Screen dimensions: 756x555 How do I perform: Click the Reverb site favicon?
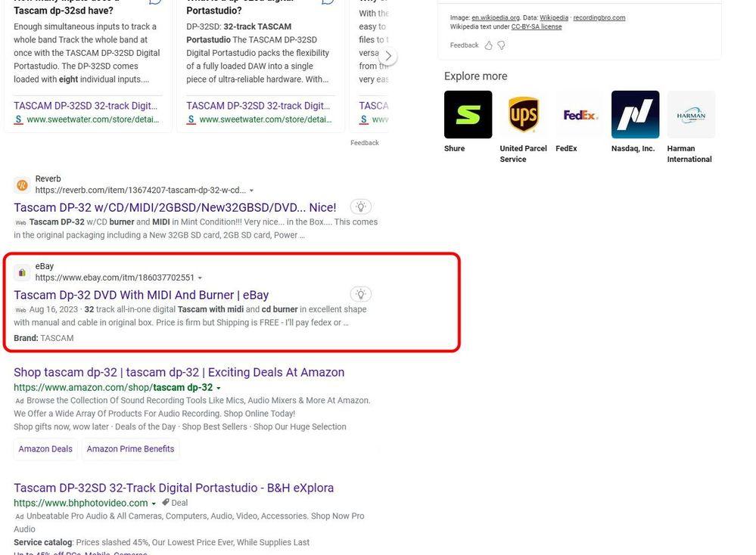coord(22,185)
